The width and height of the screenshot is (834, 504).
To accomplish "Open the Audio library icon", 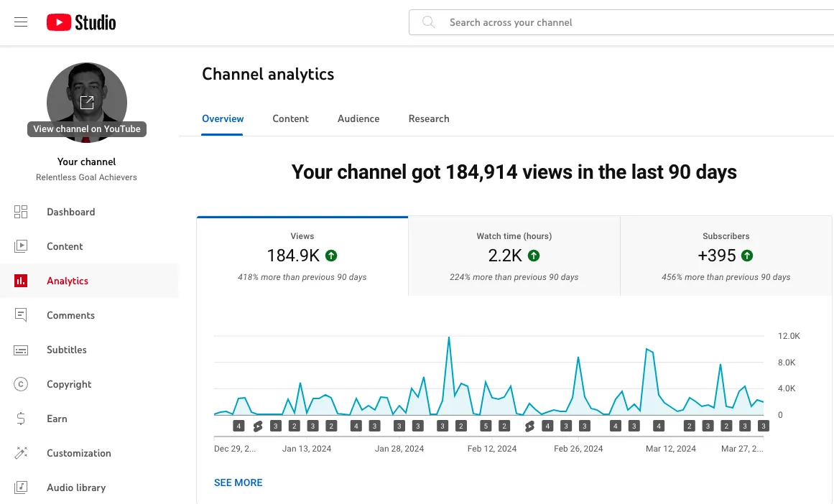I will click(x=21, y=487).
